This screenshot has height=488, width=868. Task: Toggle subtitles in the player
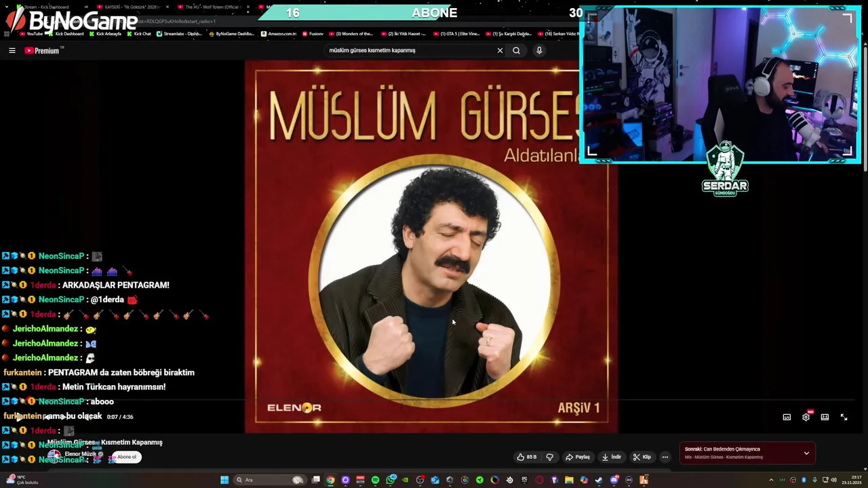[x=787, y=417]
